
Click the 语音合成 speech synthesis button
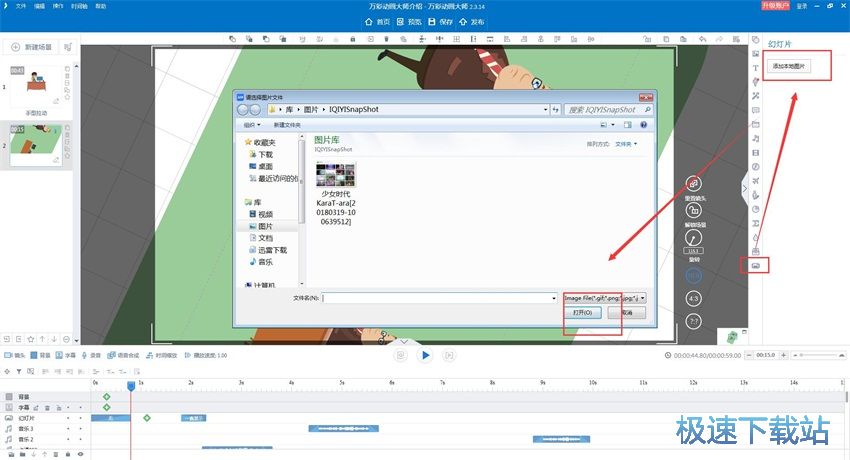(x=123, y=355)
